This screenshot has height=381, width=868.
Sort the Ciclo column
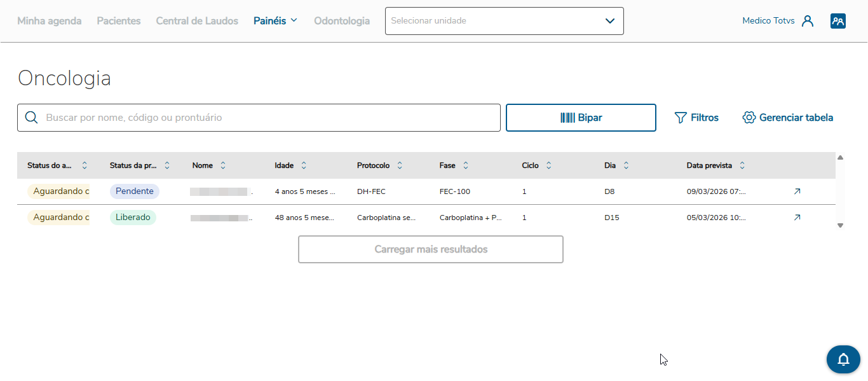pyautogui.click(x=549, y=165)
